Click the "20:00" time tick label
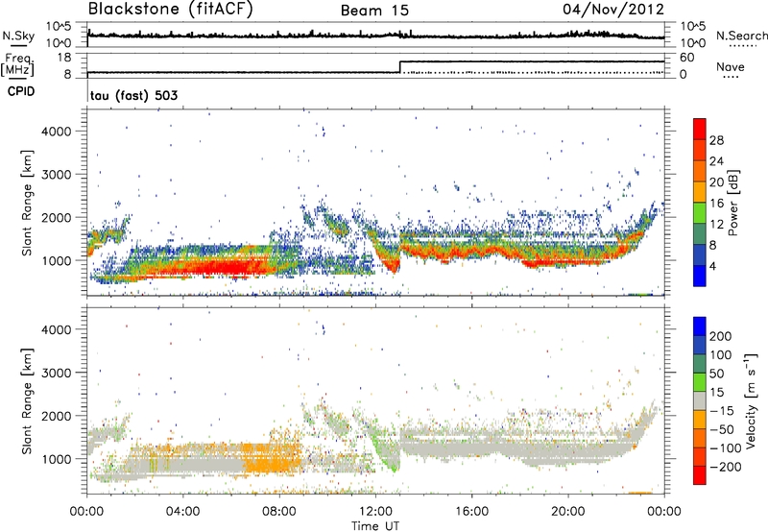Viewport: 768px width, 532px height. [x=567, y=512]
